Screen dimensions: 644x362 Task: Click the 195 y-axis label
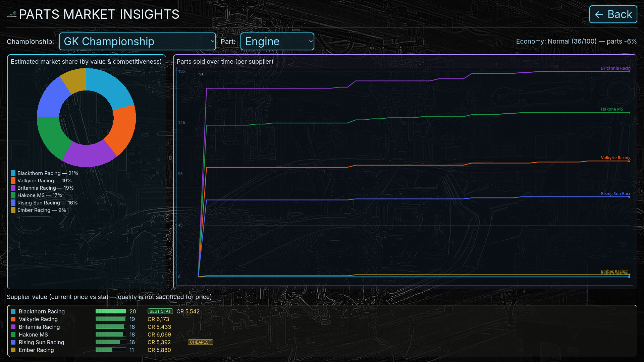[181, 71]
